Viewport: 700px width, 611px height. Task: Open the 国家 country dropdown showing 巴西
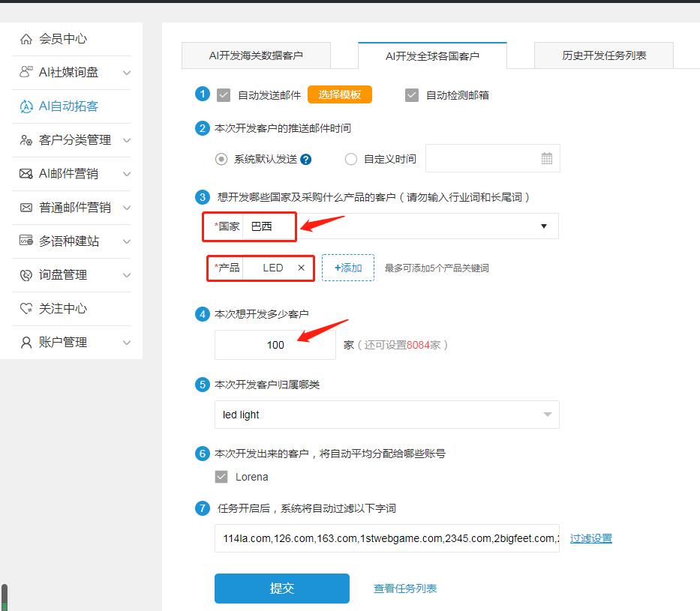[542, 226]
